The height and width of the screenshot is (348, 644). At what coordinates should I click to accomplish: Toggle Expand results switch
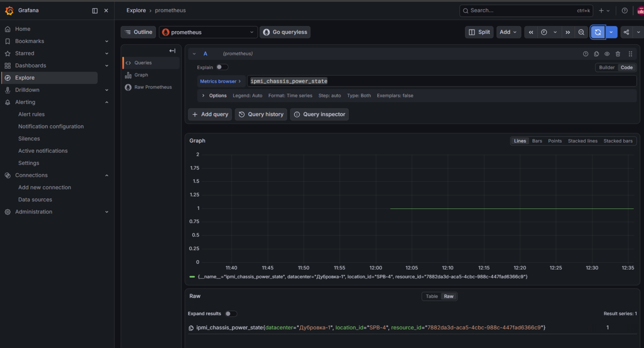coord(231,313)
